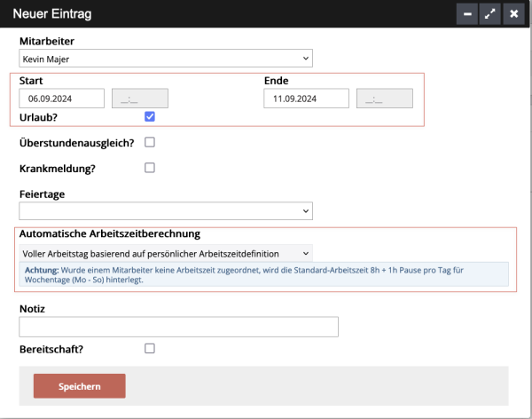The height and width of the screenshot is (419, 532).
Task: Minimize the Neuer Eintrag dialog
Action: click(466, 14)
